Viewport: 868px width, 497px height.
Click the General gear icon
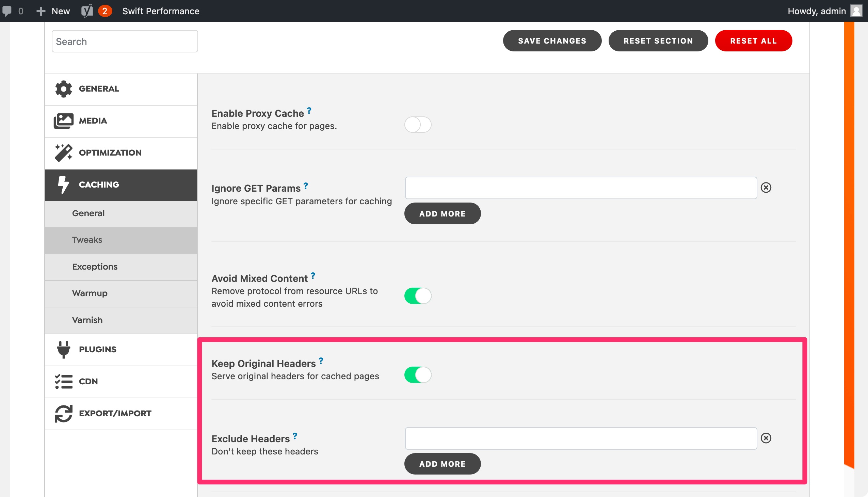point(64,89)
